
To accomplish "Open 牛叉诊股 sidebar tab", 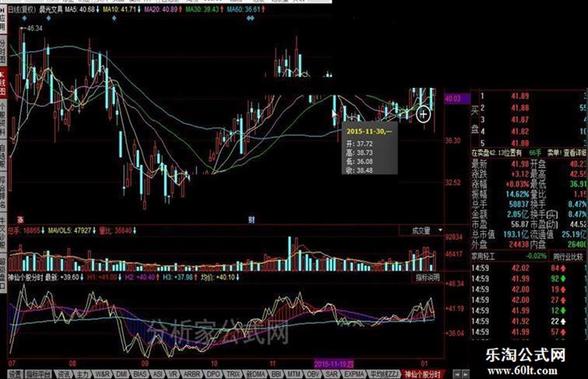I will pos(2,233).
